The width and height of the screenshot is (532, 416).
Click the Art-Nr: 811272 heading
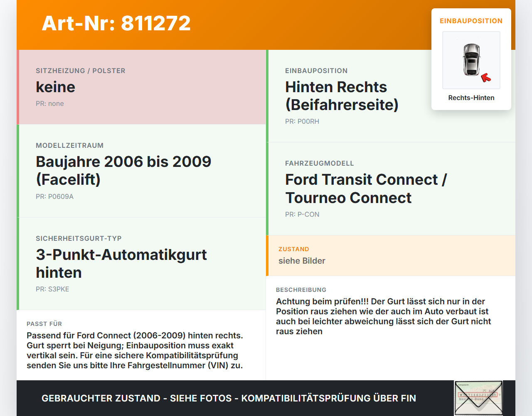point(116,23)
